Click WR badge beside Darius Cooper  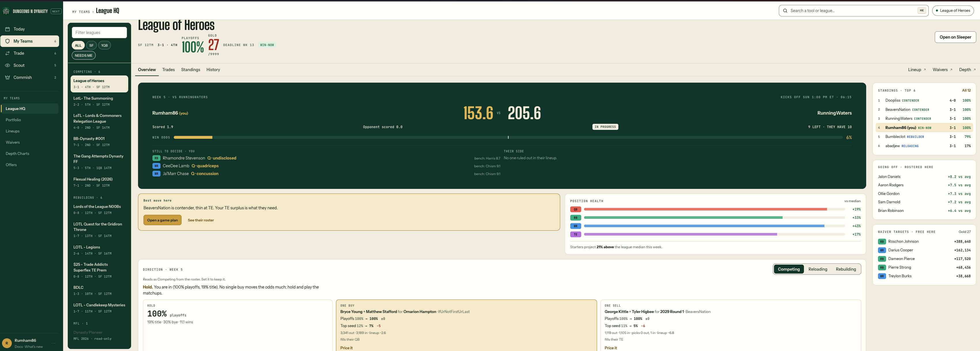882,250
